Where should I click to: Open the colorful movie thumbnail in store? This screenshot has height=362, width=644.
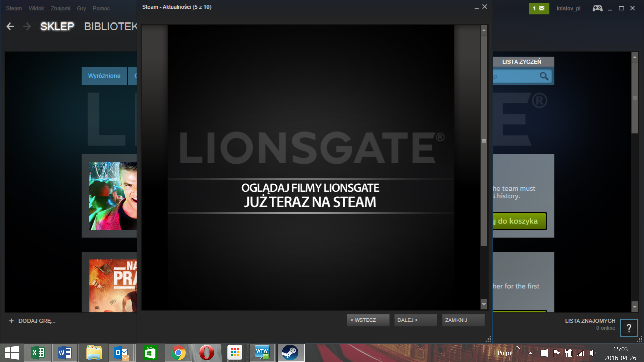[113, 196]
